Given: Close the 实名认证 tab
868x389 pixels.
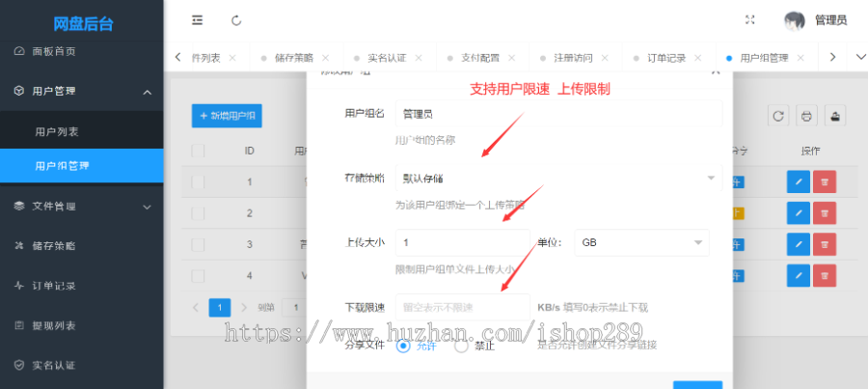Looking at the screenshot, I should [x=419, y=58].
